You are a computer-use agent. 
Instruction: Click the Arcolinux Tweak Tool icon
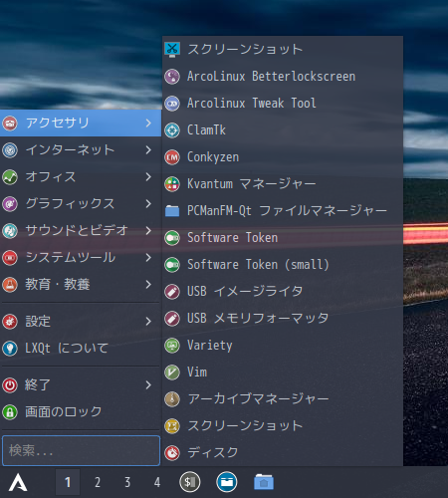point(172,104)
